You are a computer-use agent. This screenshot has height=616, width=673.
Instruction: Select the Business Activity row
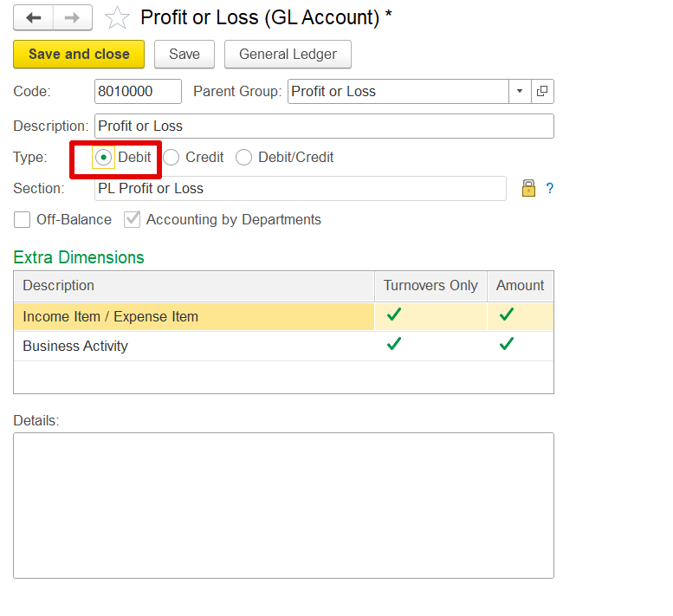[x=284, y=346]
